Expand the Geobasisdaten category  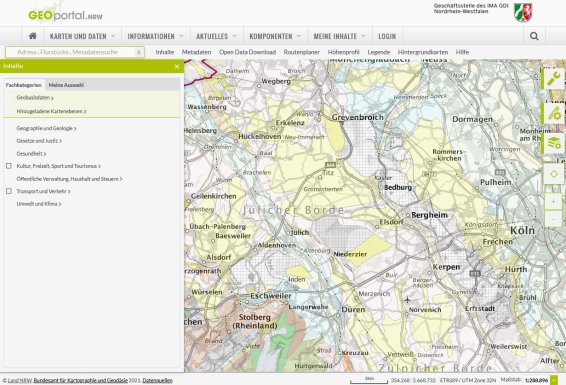(35, 97)
